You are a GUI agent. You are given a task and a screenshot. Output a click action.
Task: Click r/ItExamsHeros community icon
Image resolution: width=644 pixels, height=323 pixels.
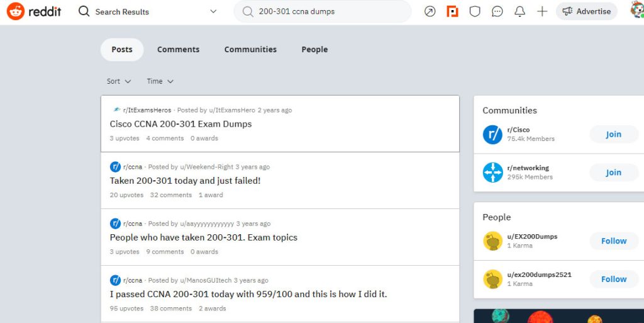(116, 110)
